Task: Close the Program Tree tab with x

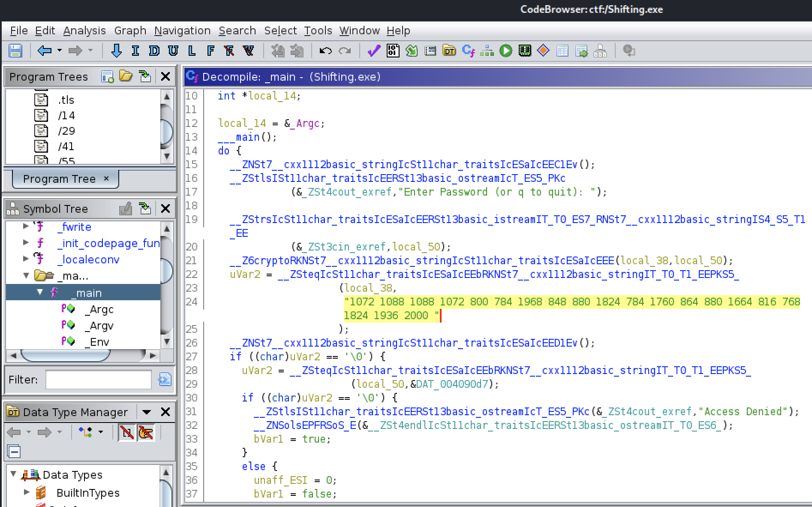Action: click(106, 178)
